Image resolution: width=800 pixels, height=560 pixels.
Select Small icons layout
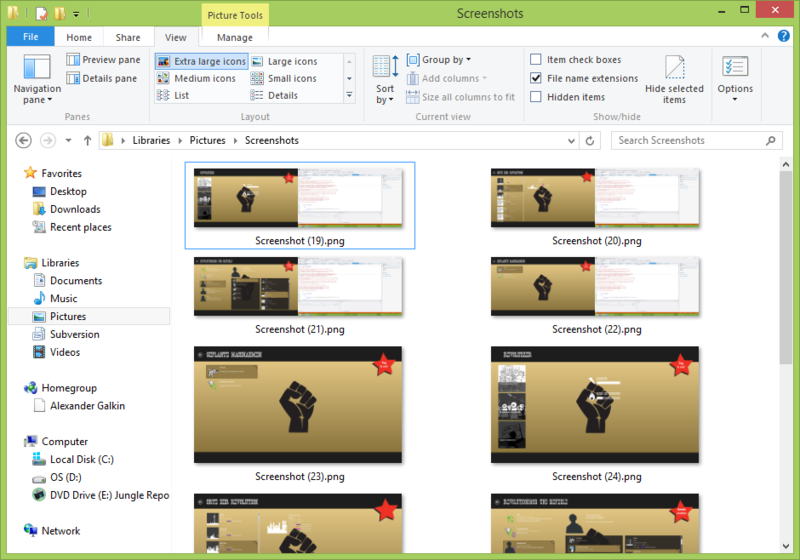click(x=284, y=78)
